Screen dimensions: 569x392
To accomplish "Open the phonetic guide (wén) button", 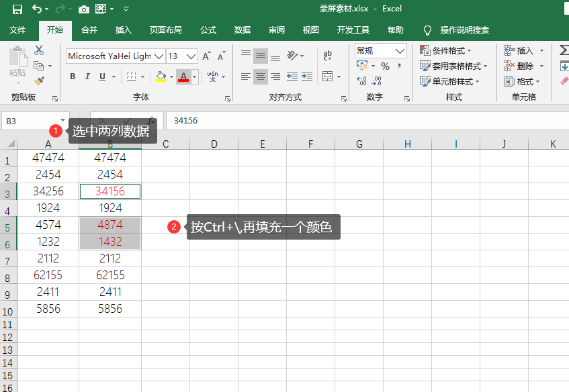I will tap(213, 77).
